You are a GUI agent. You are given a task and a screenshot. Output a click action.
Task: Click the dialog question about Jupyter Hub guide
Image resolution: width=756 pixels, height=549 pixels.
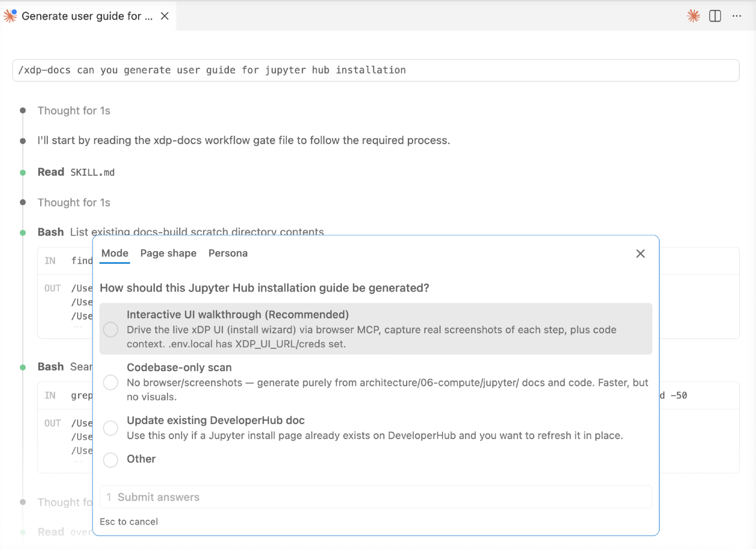click(265, 288)
